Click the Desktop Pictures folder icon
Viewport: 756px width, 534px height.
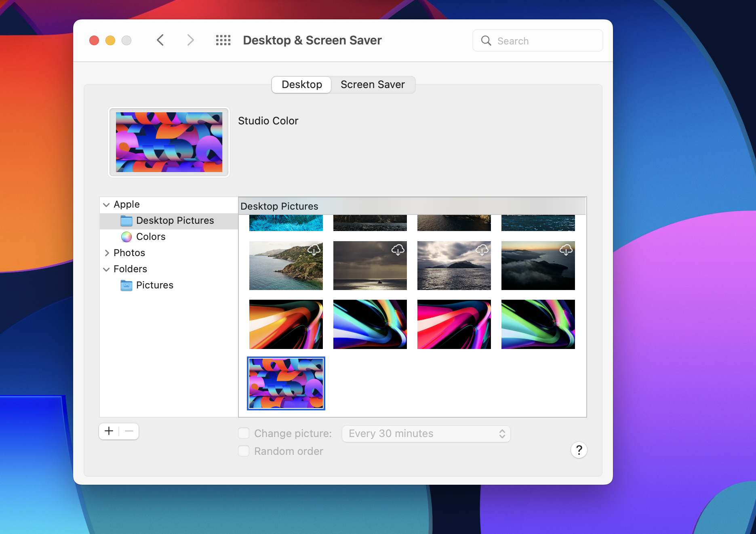click(126, 221)
